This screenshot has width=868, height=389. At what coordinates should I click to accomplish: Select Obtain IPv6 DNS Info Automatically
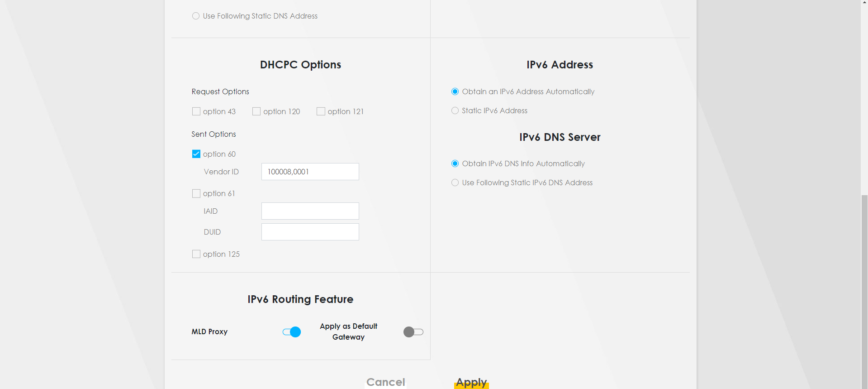(455, 163)
